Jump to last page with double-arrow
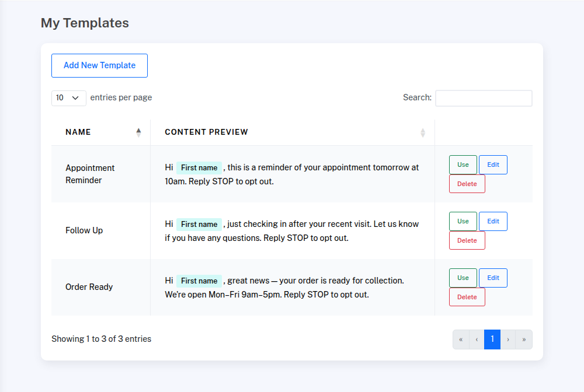Screen dimensions: 584x392 524,339
